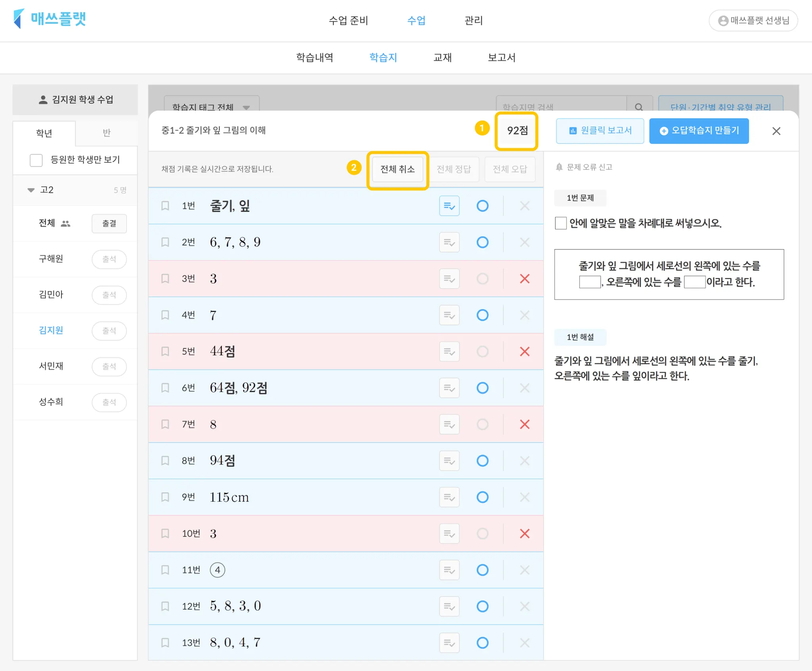Click the red X wrong mark on 3번
The image size is (812, 671).
tap(525, 279)
